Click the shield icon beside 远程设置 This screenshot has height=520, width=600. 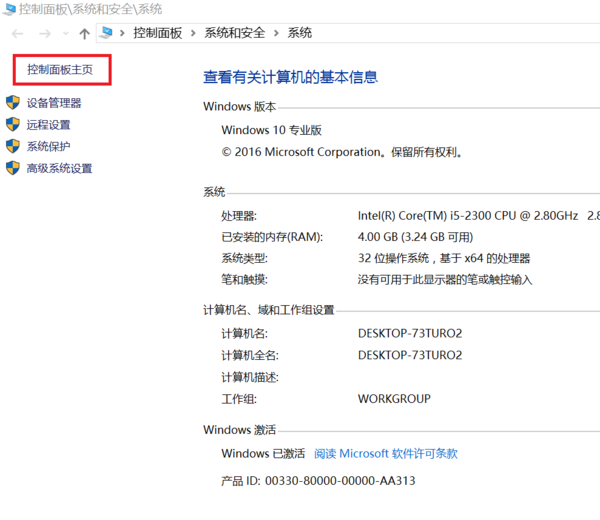[13, 125]
